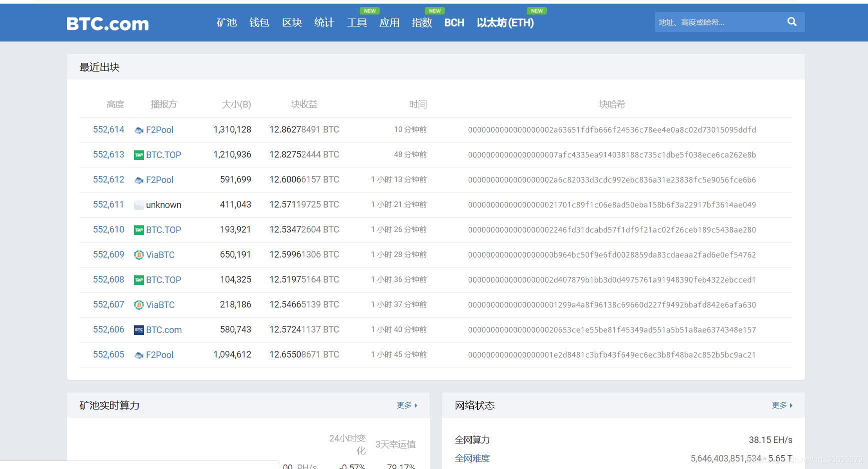Click reward 12.86278491 BTC
868x469 pixels.
coord(304,129)
